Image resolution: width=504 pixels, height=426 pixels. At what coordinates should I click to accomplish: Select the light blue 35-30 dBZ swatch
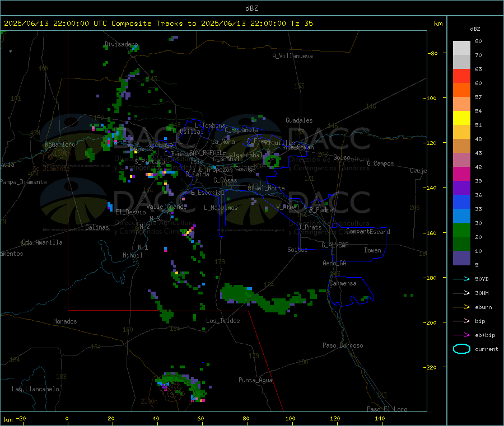pyautogui.click(x=461, y=216)
